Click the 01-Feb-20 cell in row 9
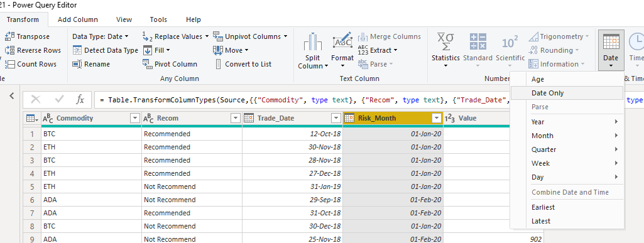The width and height of the screenshot is (644, 243). point(393,239)
